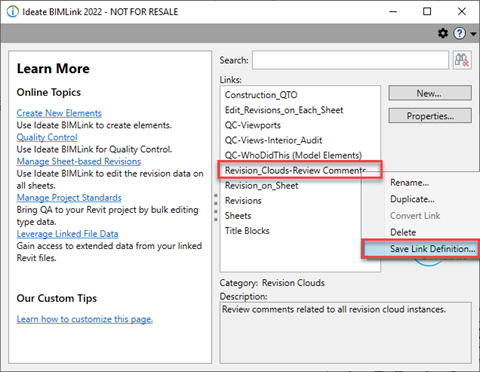Open the Quality Control link
The width and height of the screenshot is (480, 372).
pyautogui.click(x=47, y=137)
